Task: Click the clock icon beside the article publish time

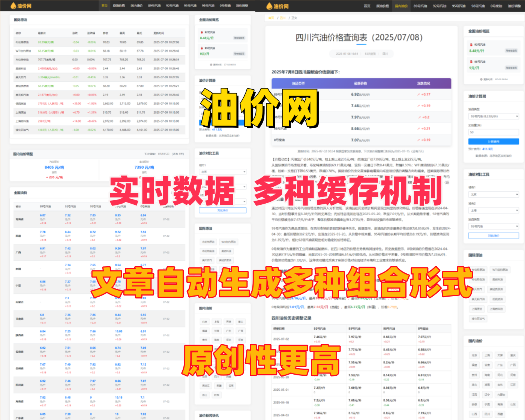Action: tap(334, 53)
